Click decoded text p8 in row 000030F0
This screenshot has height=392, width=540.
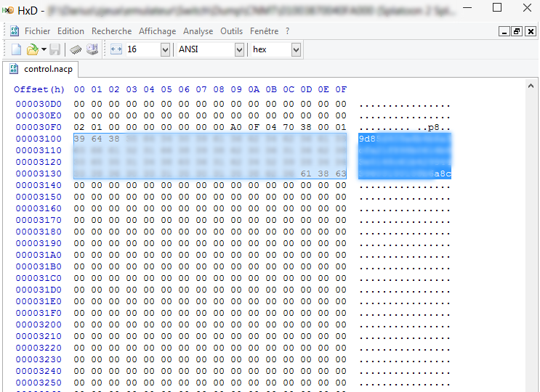433,128
